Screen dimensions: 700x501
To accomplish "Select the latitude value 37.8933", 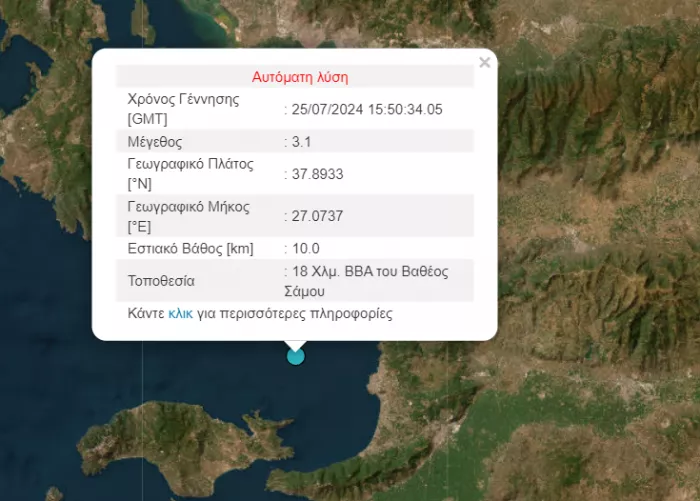I will point(317,174).
